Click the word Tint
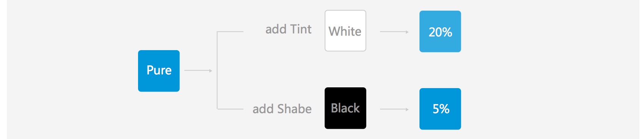Screen dimensions: 644x139 coord(300,29)
